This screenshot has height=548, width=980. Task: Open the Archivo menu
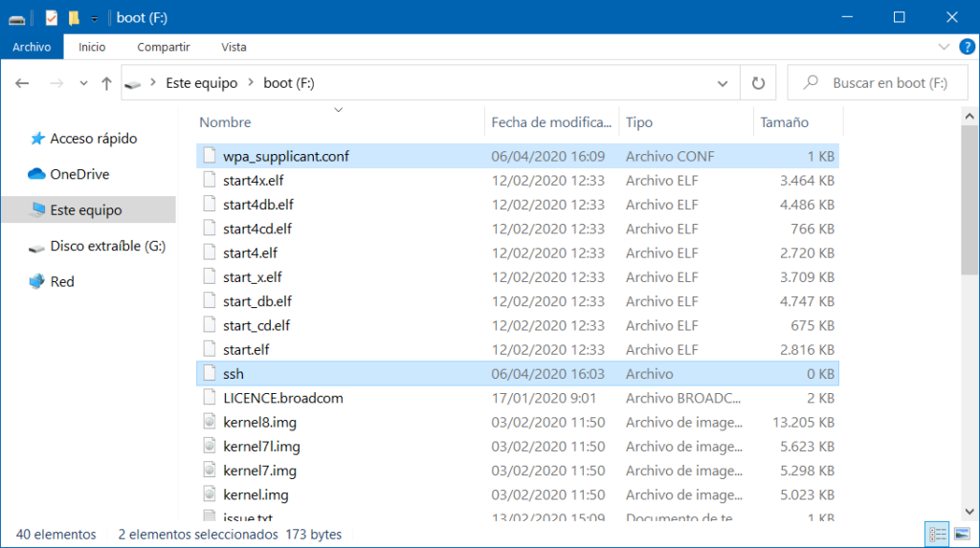tap(32, 47)
